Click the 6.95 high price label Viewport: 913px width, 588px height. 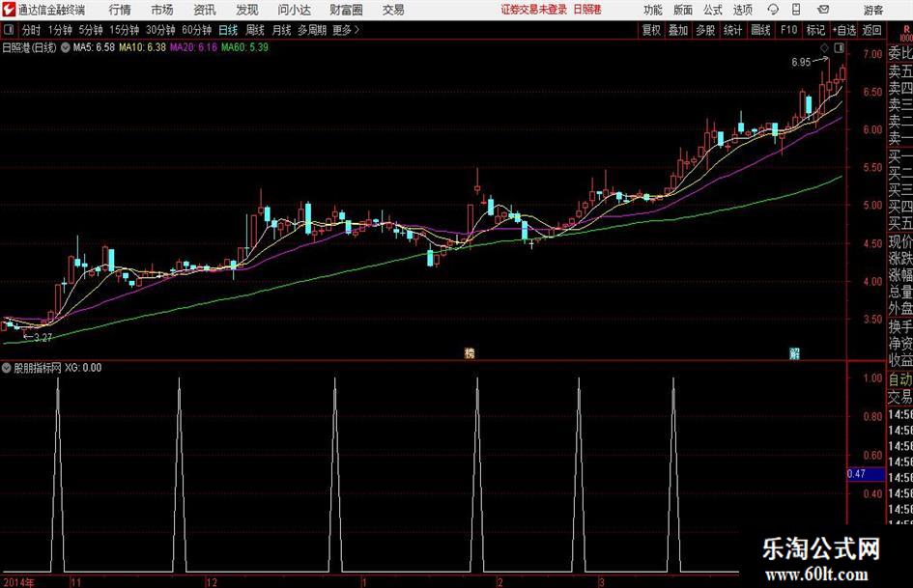pos(801,63)
